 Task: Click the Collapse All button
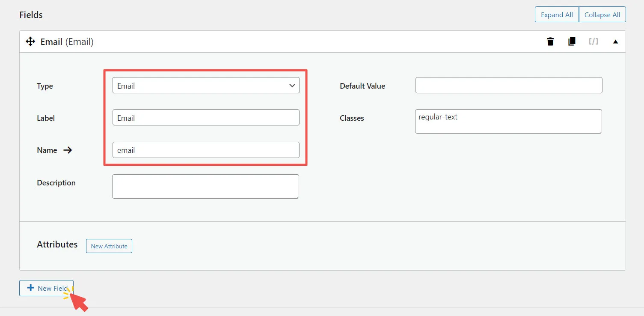(602, 14)
